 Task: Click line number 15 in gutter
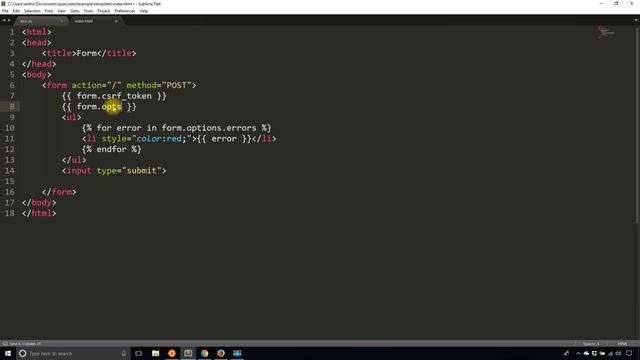pos(9,181)
